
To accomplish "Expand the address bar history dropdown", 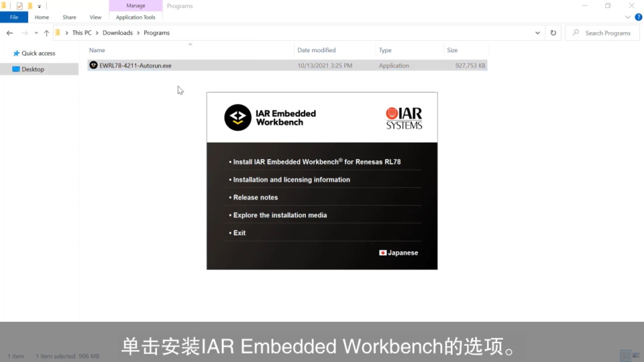I will tap(538, 33).
